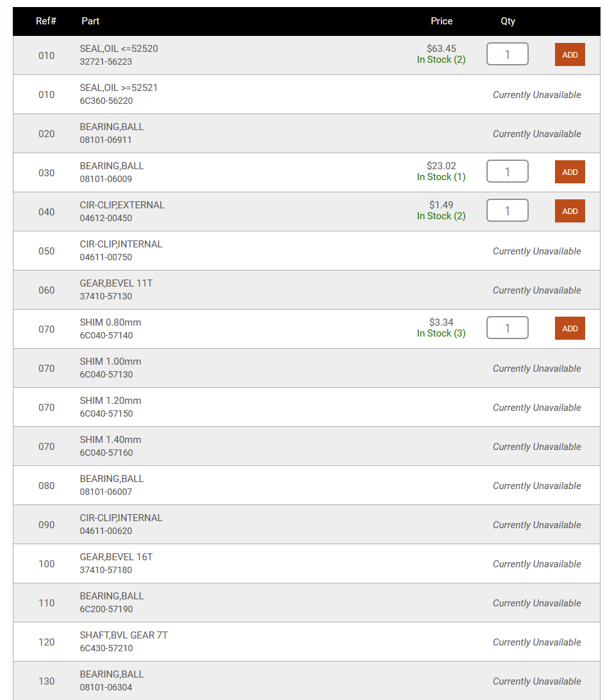Open the GEAR,BEVEL 16T part entry
This screenshot has width=605, height=700.
pos(116,557)
